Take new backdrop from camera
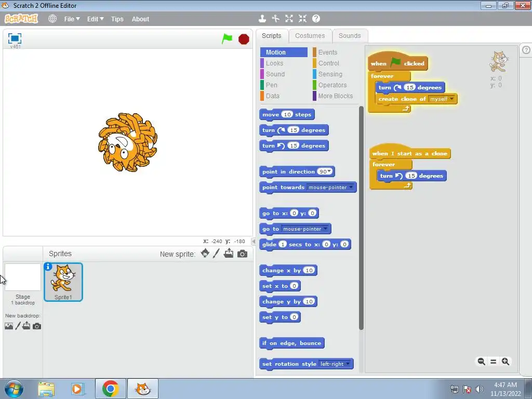The image size is (532, 399). coord(37,326)
